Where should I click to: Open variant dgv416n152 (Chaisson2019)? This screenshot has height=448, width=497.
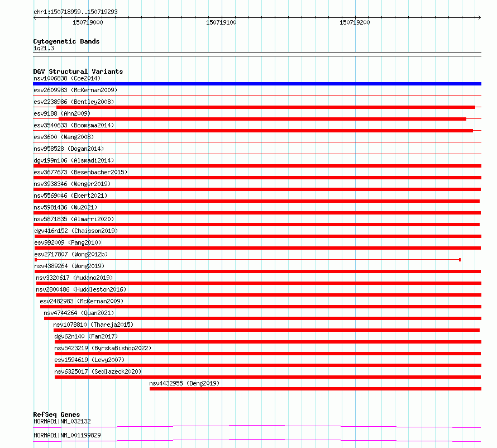tap(76, 231)
